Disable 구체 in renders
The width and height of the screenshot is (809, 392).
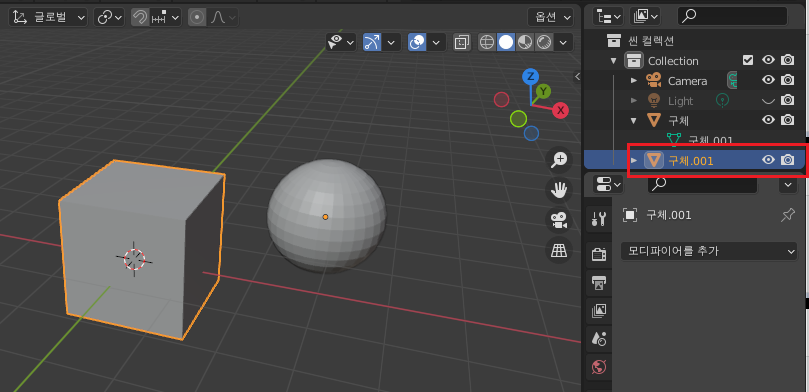click(x=787, y=120)
